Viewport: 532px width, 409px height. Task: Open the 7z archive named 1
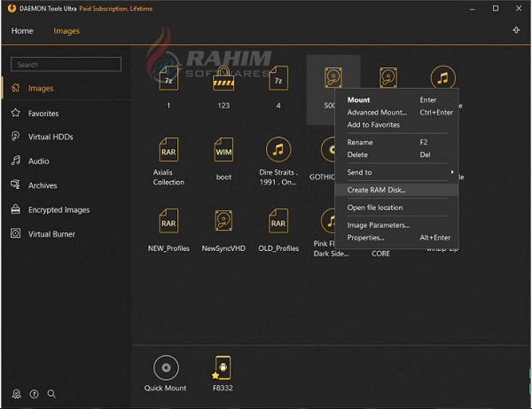pos(168,79)
